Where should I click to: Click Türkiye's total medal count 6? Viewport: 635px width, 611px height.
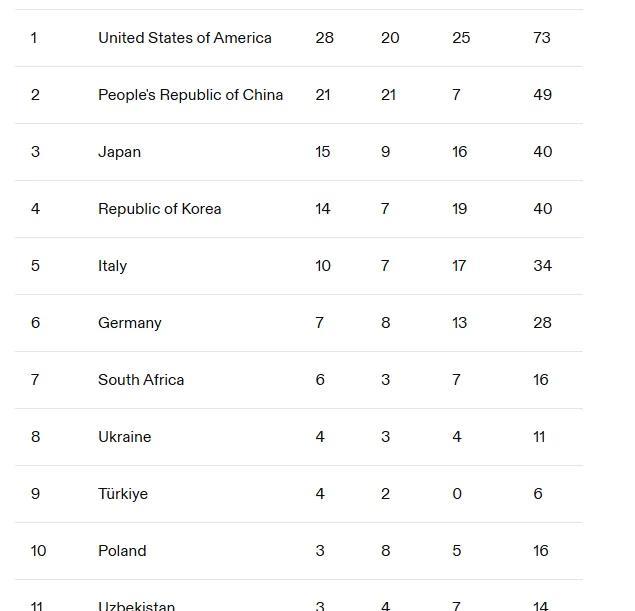538,494
